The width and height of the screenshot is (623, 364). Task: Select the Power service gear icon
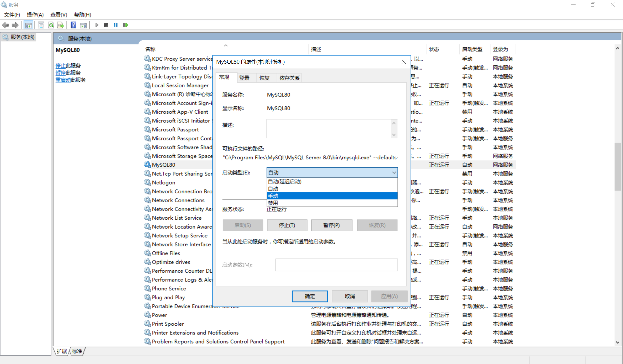click(148, 315)
